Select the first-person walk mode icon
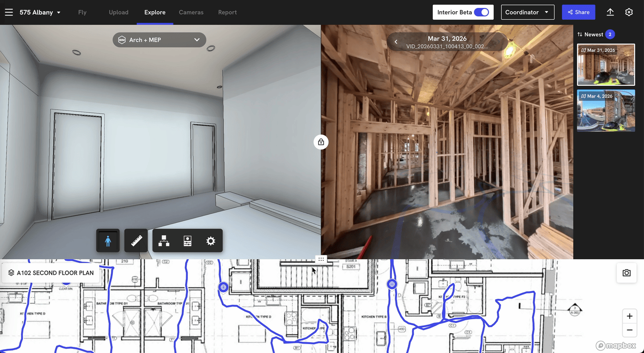This screenshot has width=644, height=353. click(x=108, y=241)
